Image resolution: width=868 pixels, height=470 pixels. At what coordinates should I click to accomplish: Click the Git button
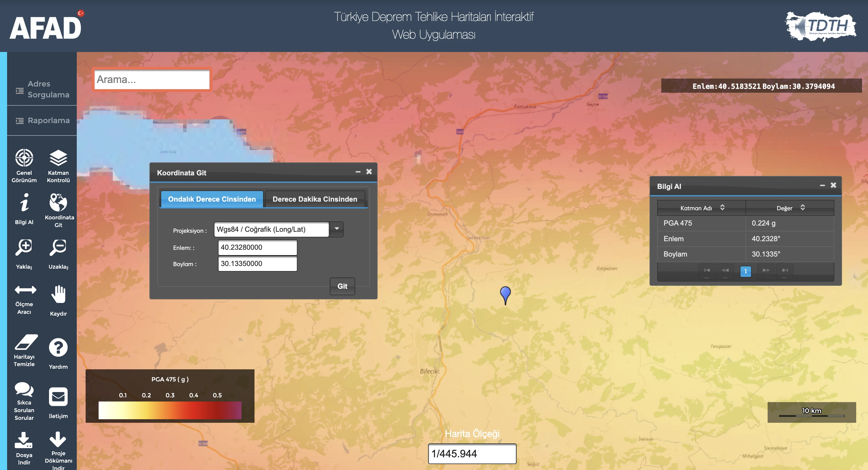[x=342, y=286]
